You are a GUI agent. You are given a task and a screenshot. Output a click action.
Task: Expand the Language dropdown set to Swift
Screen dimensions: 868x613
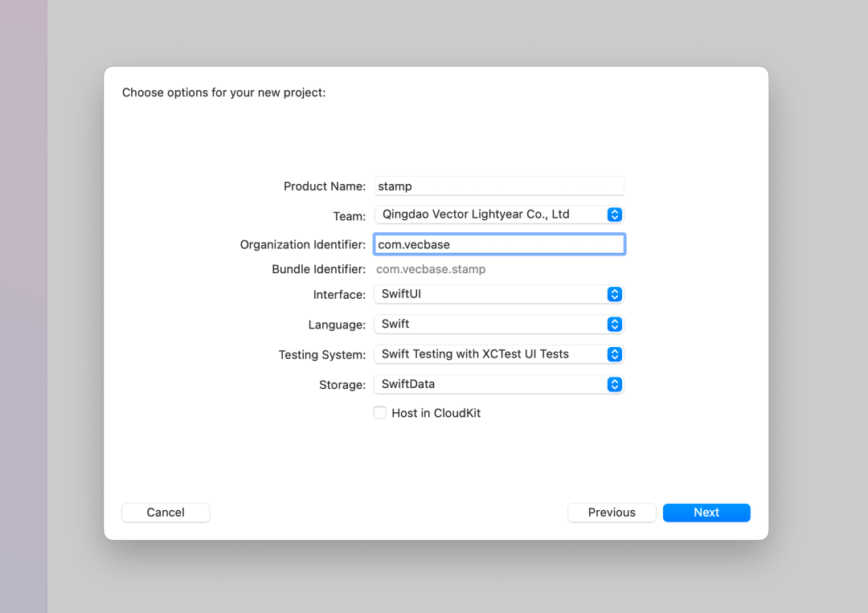(x=498, y=325)
